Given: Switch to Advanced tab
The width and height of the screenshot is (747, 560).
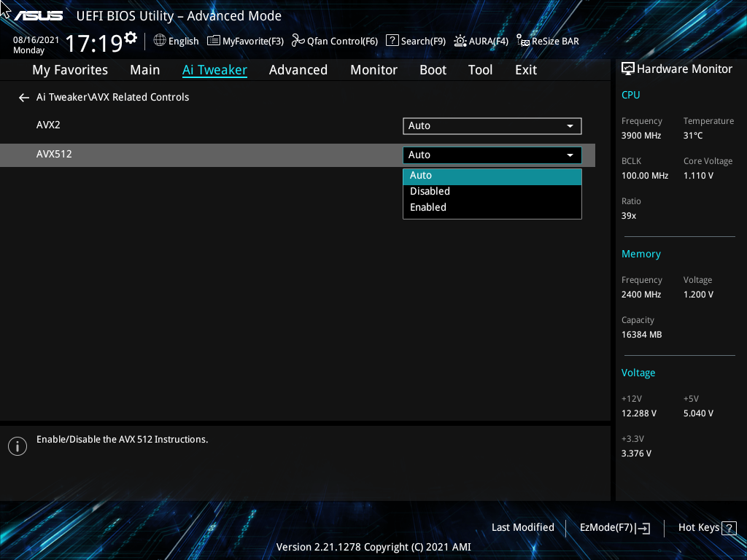Looking at the screenshot, I should click(298, 70).
